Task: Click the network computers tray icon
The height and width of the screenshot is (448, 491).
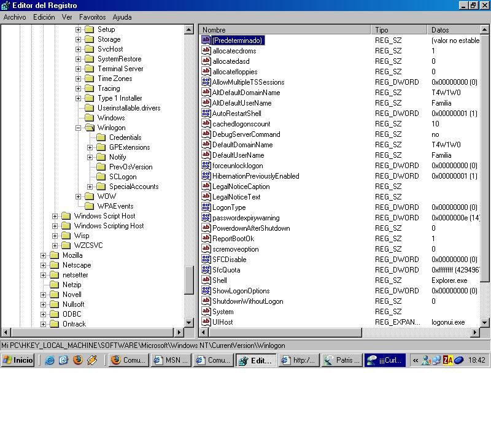Action: point(437,360)
